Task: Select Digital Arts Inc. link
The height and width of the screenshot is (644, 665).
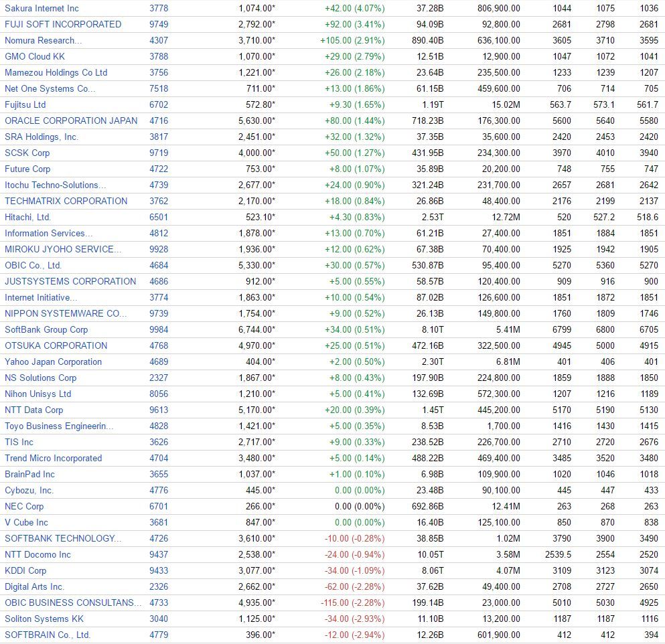Action: click(x=34, y=588)
